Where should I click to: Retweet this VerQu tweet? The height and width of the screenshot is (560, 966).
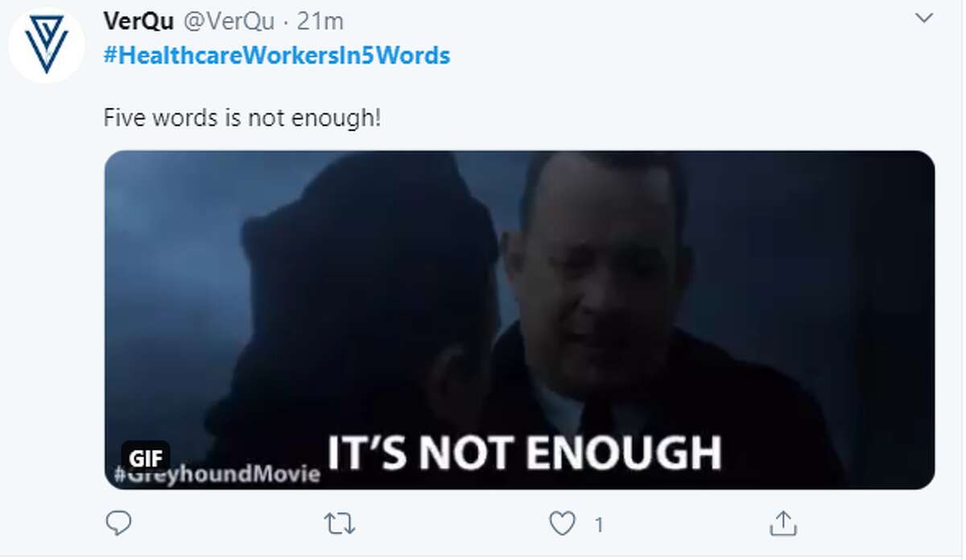[339, 525]
